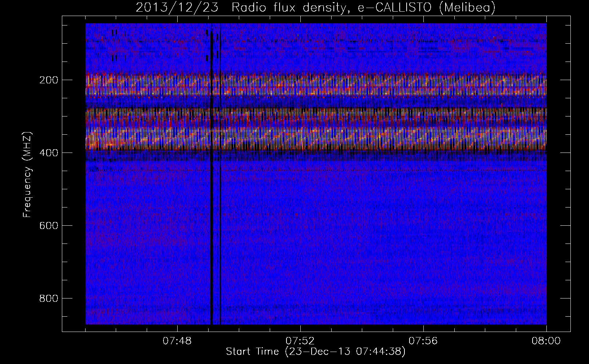Click the 200 frequency tick label
The height and width of the screenshot is (364, 589).
(x=48, y=80)
